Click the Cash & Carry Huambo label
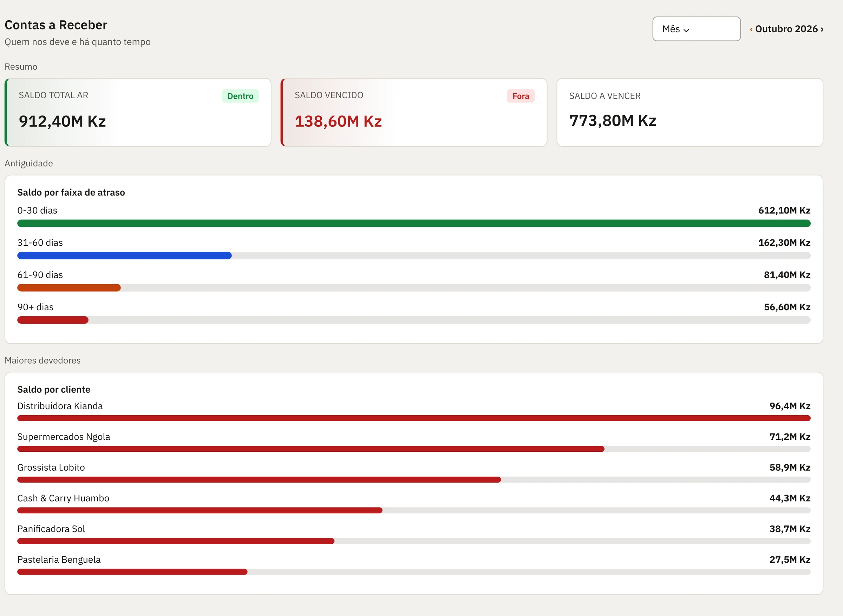 (64, 498)
